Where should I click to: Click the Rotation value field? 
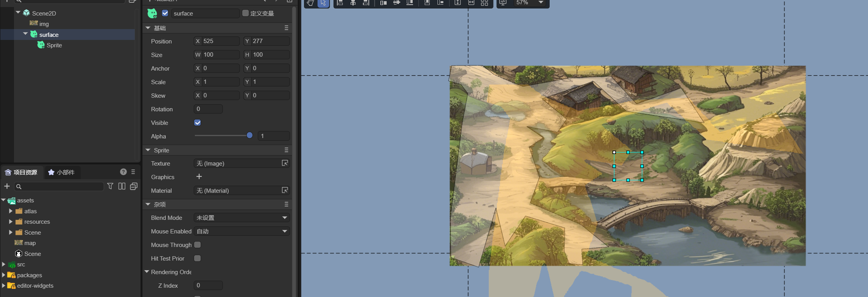point(208,109)
